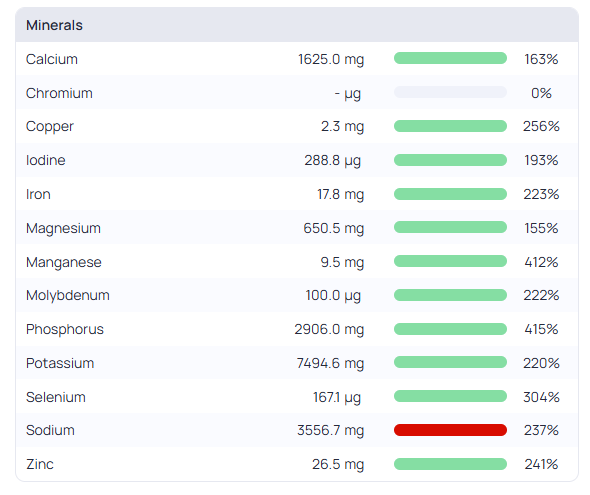Image resolution: width=590 pixels, height=495 pixels.
Task: Click the Zinc 241% green bar
Action: pyautogui.click(x=450, y=464)
